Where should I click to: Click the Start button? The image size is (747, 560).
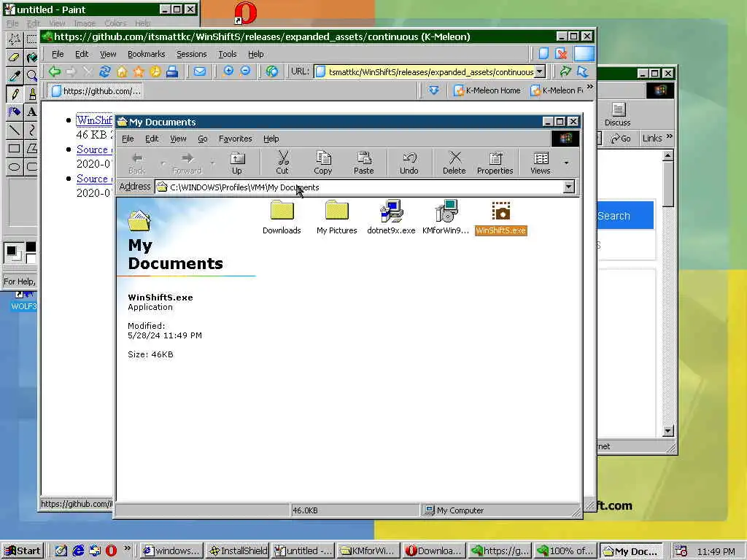(23, 551)
